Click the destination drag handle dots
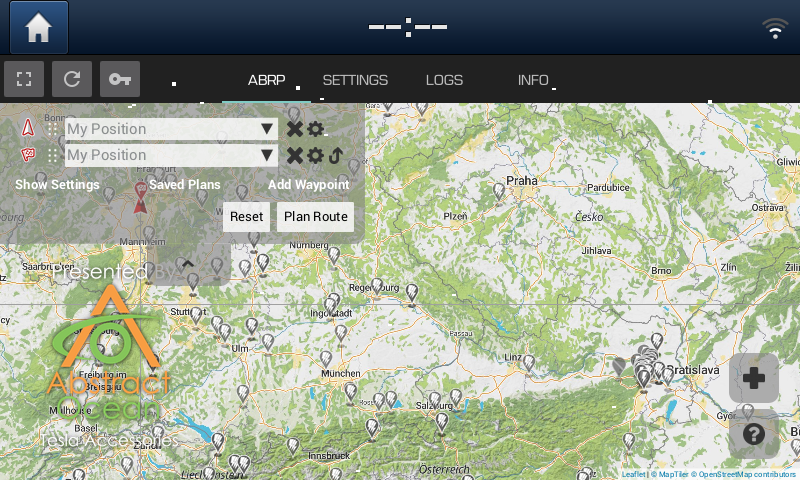 (x=52, y=155)
